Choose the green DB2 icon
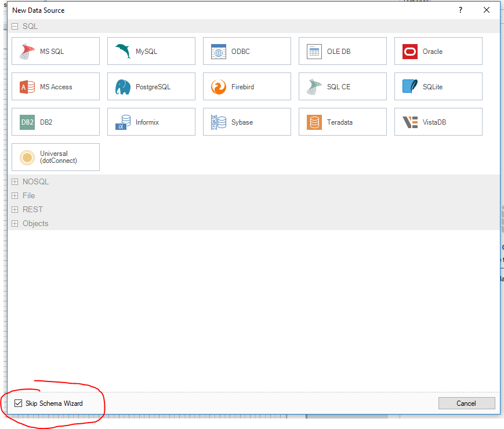504x429 pixels. (27, 122)
